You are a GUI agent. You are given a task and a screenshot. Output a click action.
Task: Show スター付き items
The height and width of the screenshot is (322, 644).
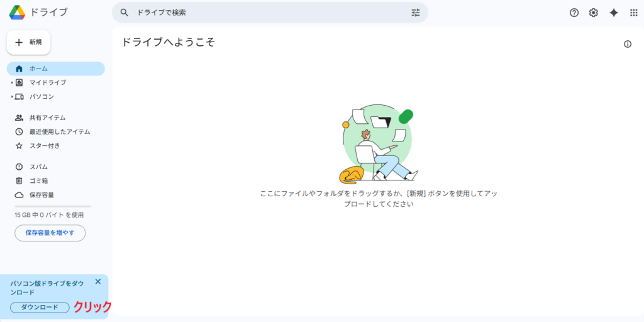tap(44, 146)
